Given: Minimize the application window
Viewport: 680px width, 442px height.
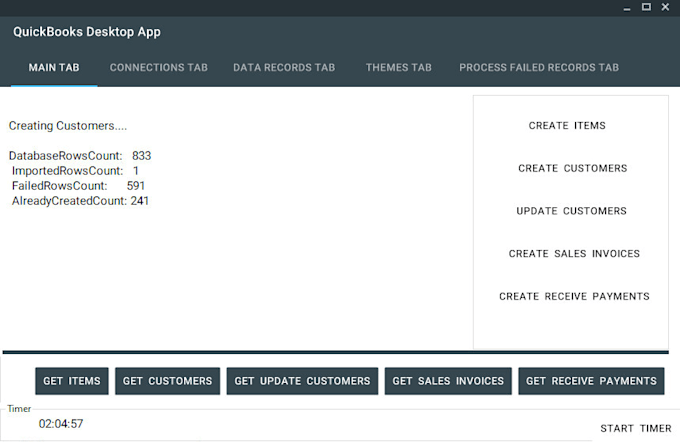Looking at the screenshot, I should [627, 7].
